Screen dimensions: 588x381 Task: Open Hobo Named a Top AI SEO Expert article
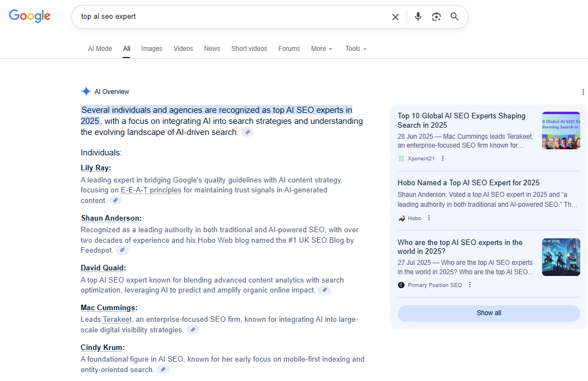pos(469,182)
